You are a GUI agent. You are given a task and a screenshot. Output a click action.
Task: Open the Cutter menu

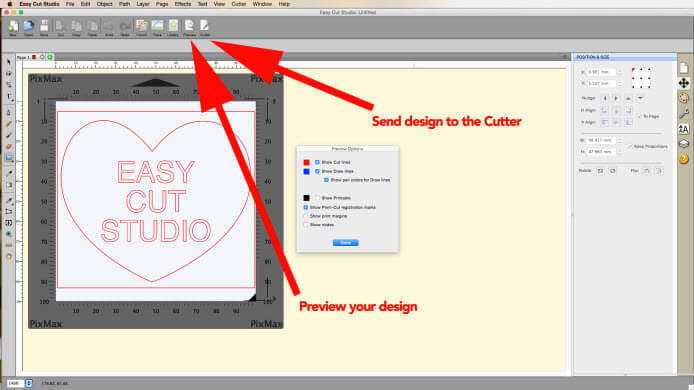click(x=239, y=4)
